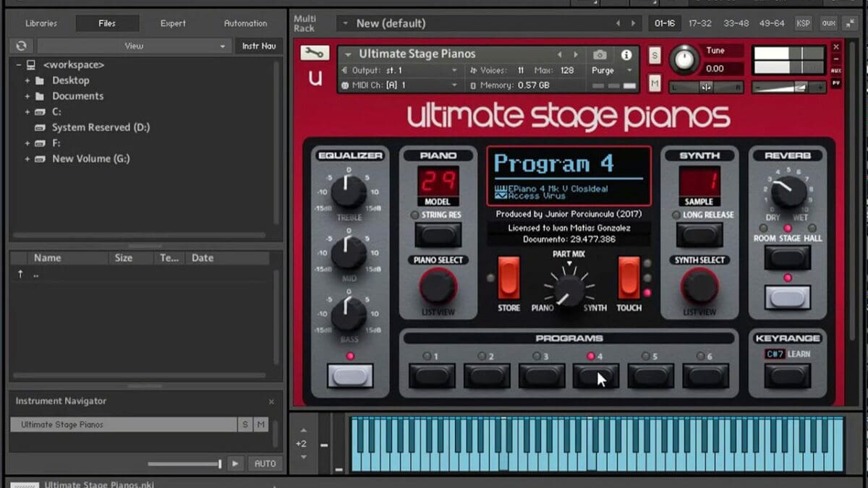Toggle Mute on the Ultimate Stage Pianos instrument
This screenshot has height=488, width=868.
pos(653,83)
